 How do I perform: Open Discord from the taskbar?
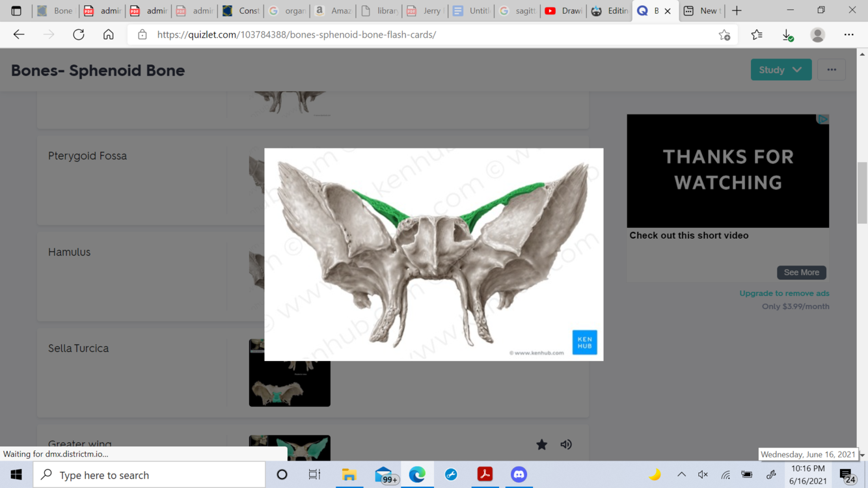click(x=519, y=475)
